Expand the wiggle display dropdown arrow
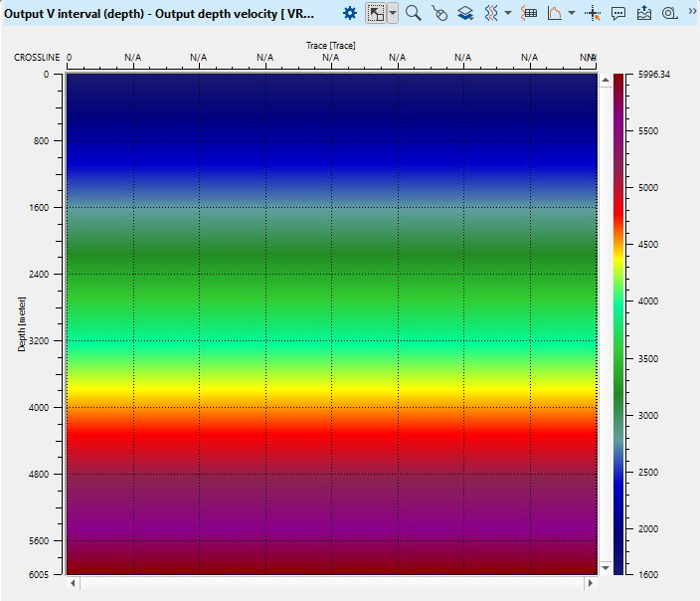 point(508,13)
